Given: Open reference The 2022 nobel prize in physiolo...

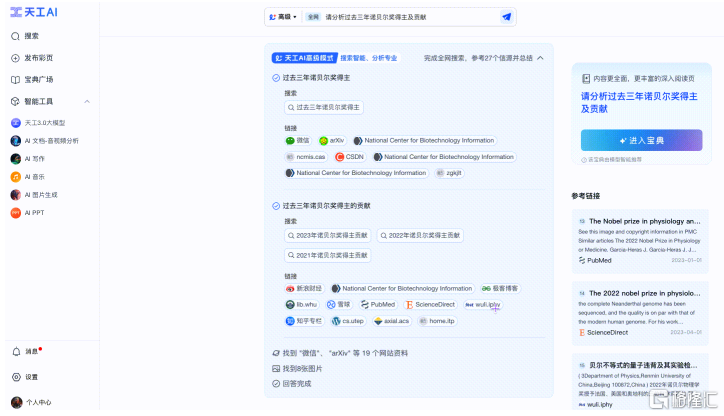Looking at the screenshot, I should tap(640, 314).
